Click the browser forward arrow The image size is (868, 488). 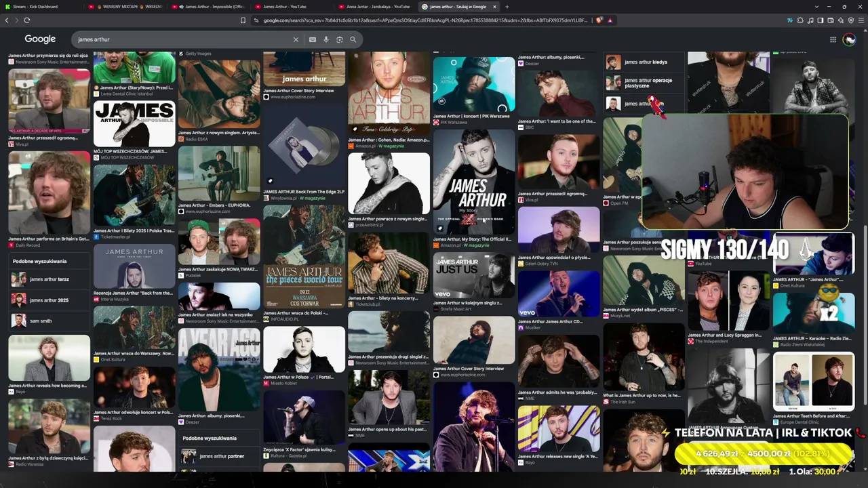point(16,20)
